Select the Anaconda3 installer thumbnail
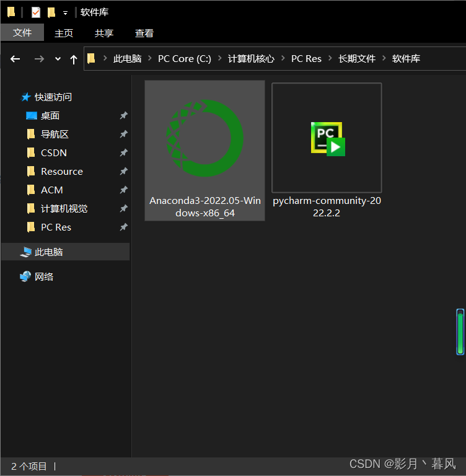Viewport: 466px width, 476px height. 205,138
